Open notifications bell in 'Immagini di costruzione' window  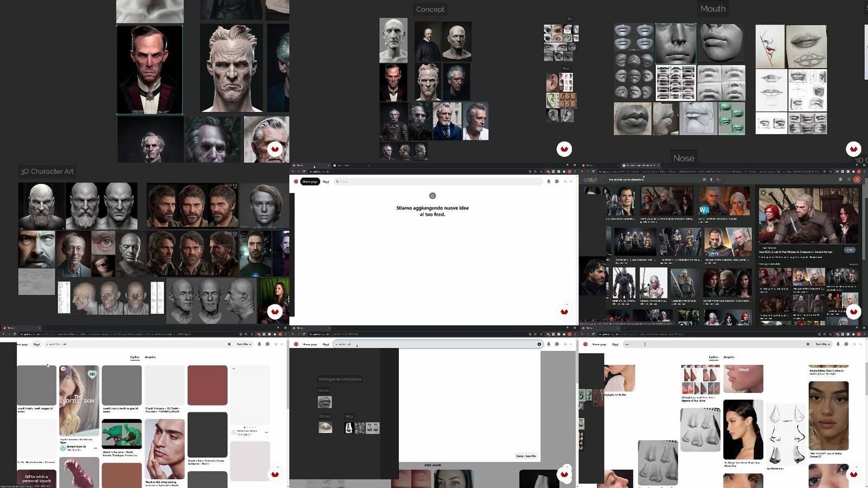(548, 344)
